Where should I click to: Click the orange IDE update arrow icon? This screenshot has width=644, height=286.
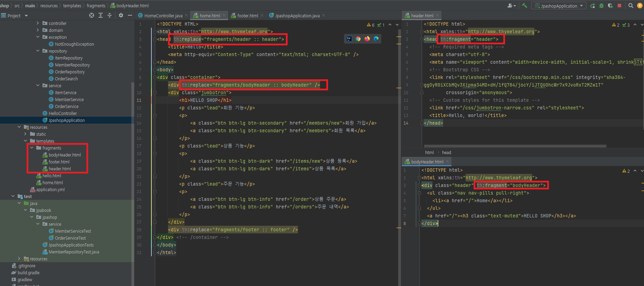pyautogui.click(x=640, y=6)
